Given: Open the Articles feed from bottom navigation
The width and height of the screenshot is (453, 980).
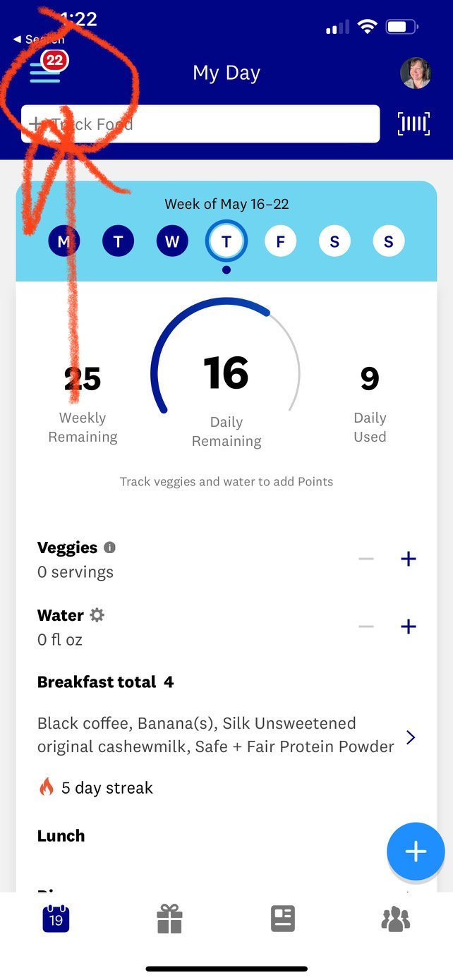Looking at the screenshot, I should point(282,918).
